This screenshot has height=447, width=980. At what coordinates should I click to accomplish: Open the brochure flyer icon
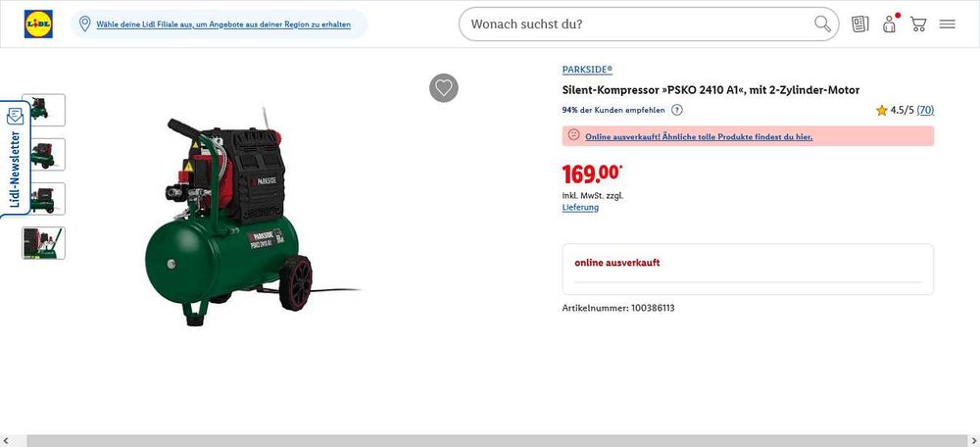[x=860, y=25]
